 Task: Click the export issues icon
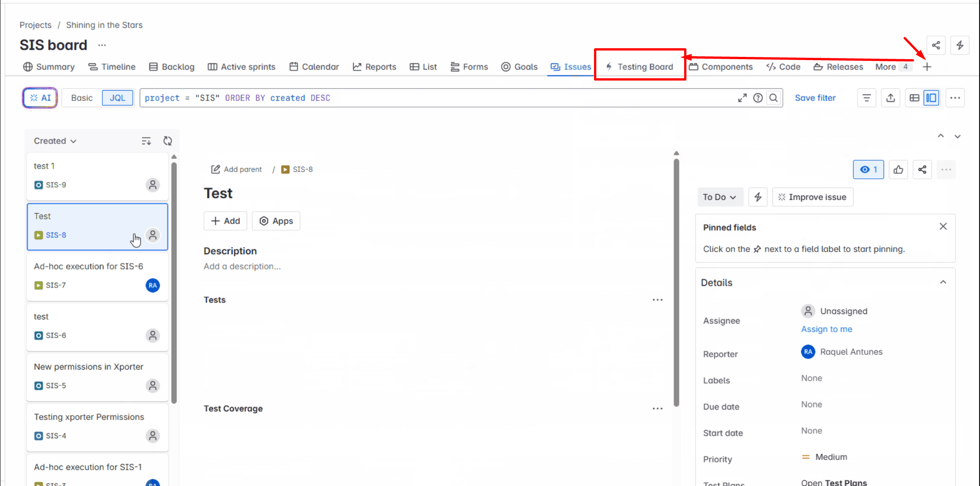890,98
